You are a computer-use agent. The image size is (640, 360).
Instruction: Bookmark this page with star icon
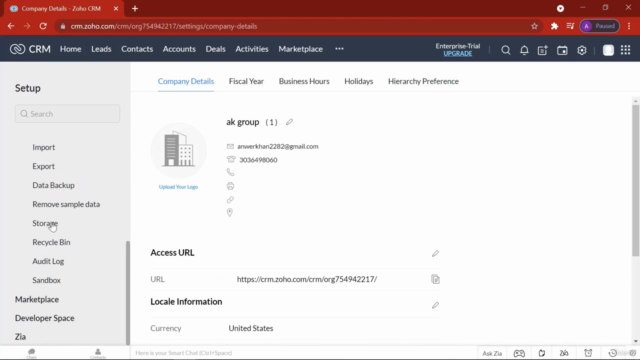[534, 26]
